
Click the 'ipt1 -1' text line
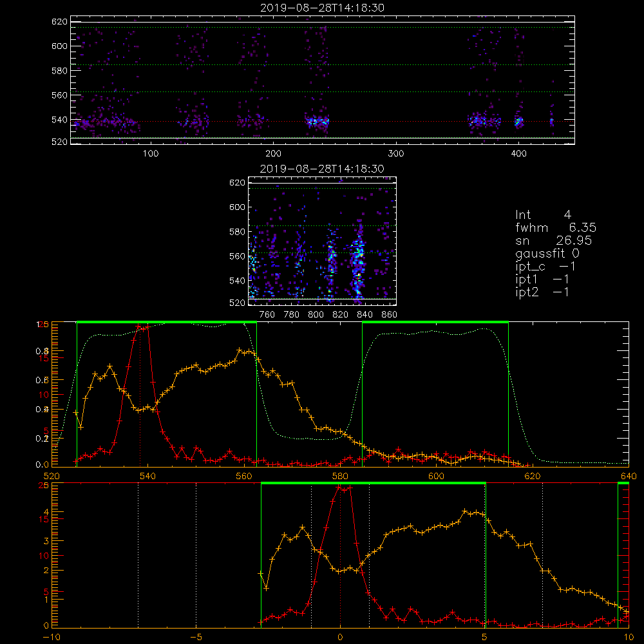point(542,279)
